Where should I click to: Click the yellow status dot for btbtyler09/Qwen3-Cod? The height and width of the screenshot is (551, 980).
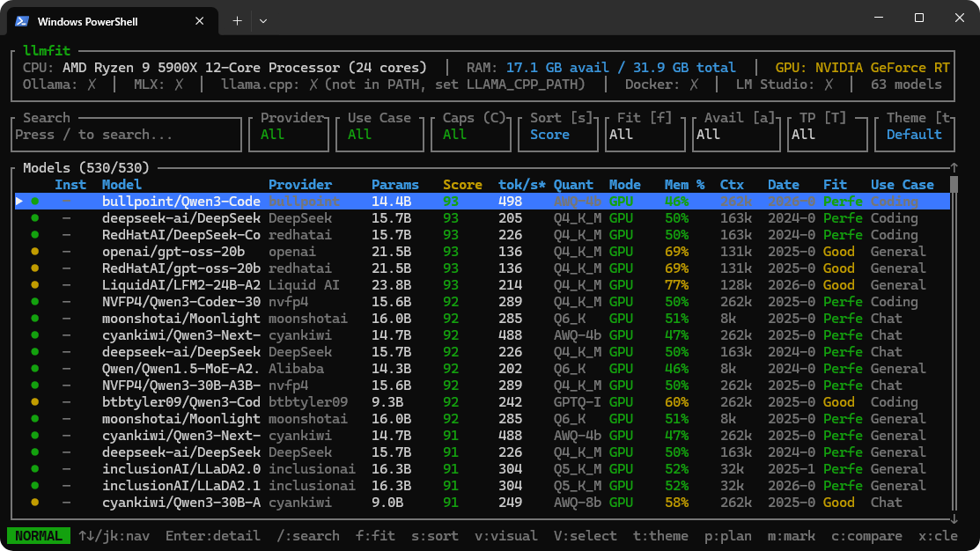click(x=35, y=402)
